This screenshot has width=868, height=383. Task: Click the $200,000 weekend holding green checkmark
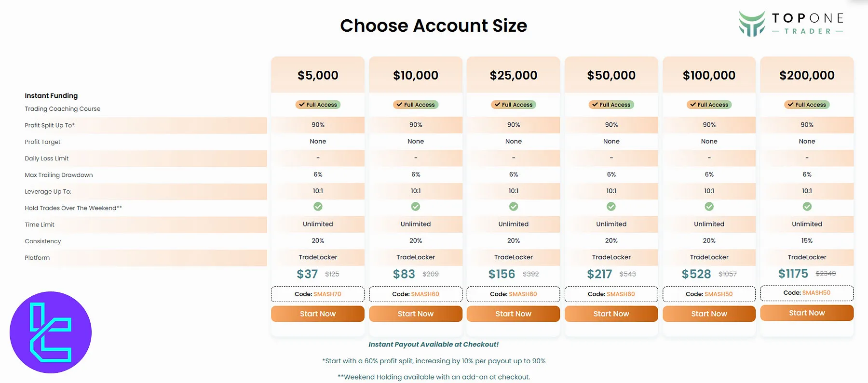tap(807, 207)
